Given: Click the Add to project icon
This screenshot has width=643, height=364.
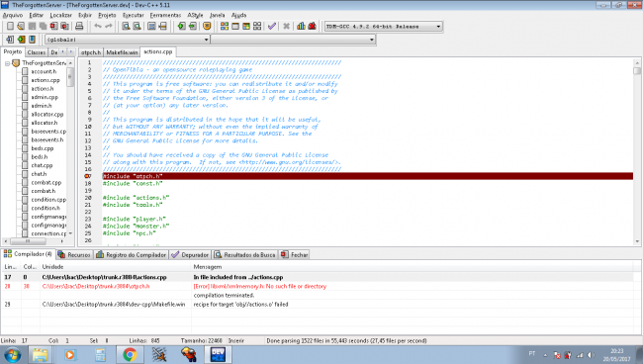Looking at the screenshot, I should click(x=181, y=26).
